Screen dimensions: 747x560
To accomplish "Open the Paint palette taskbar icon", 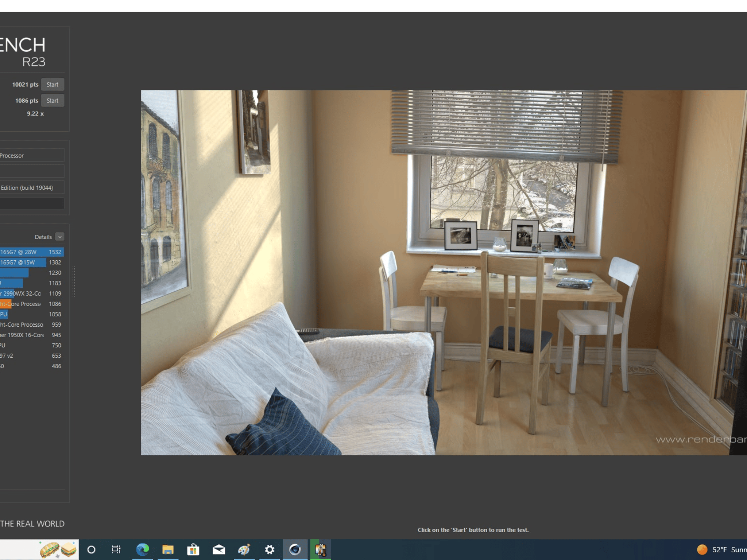I will coord(244,549).
